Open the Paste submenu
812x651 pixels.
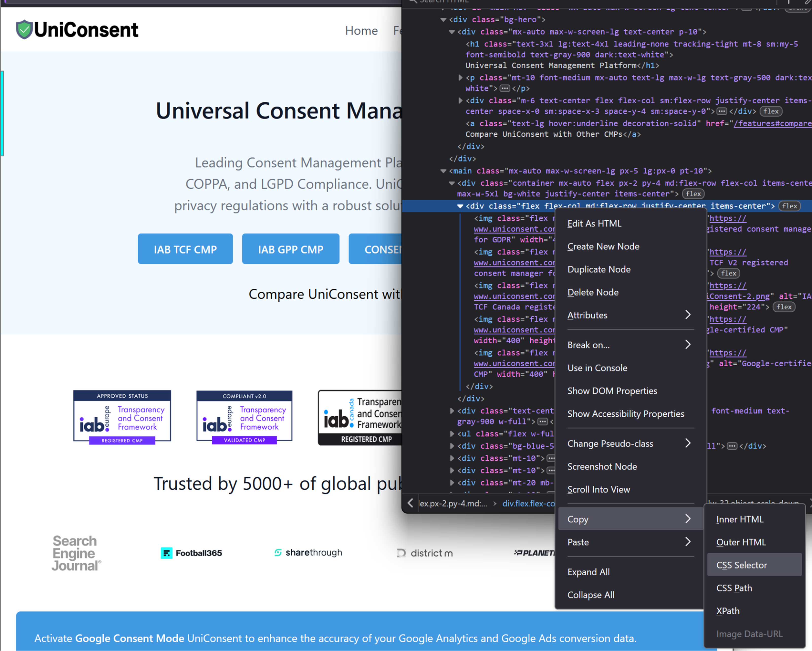631,542
